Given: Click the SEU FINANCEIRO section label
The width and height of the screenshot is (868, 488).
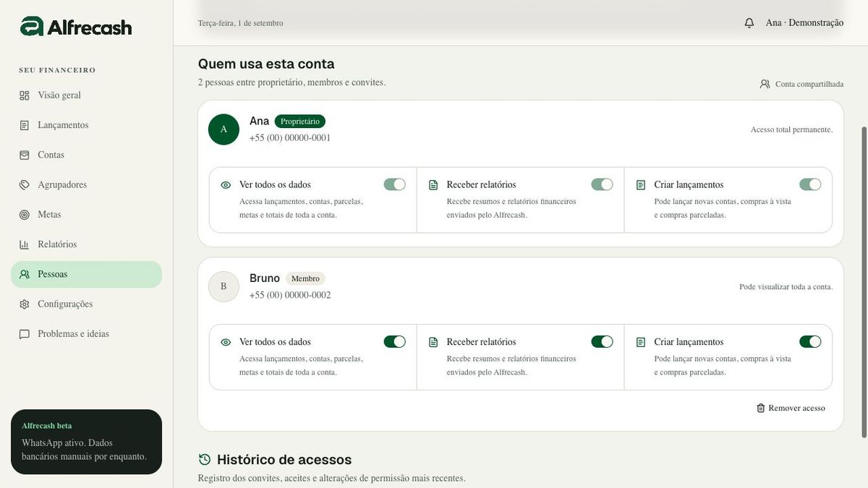Looking at the screenshot, I should tap(57, 70).
